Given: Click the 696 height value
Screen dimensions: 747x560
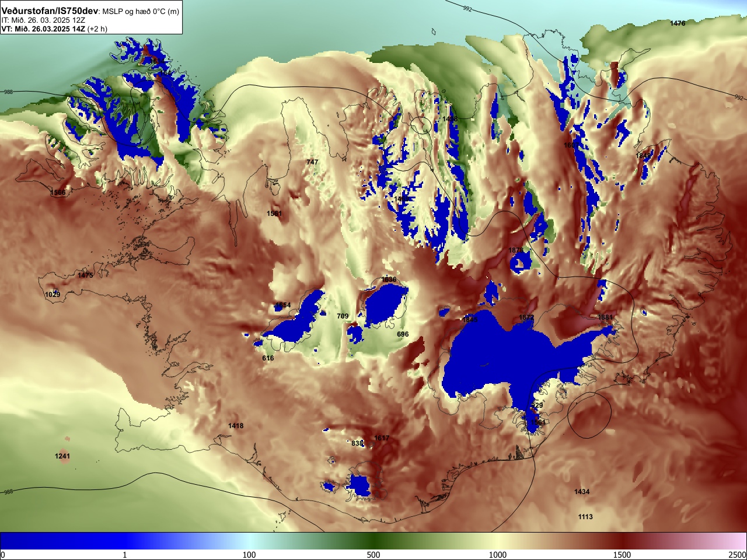Looking at the screenshot, I should [x=403, y=334].
